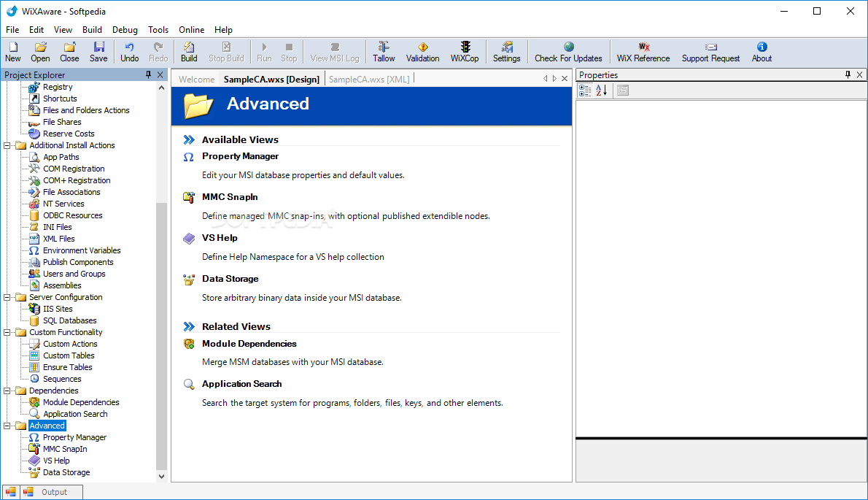
Task: Click the New project toolbar icon
Action: pyautogui.click(x=12, y=52)
